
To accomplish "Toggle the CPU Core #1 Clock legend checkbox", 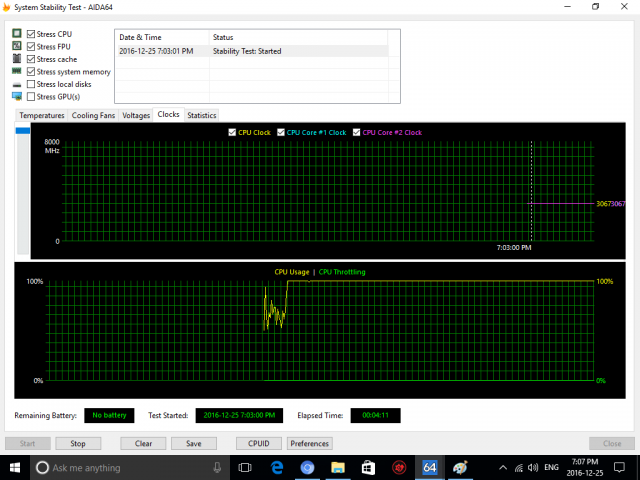I will 283,132.
